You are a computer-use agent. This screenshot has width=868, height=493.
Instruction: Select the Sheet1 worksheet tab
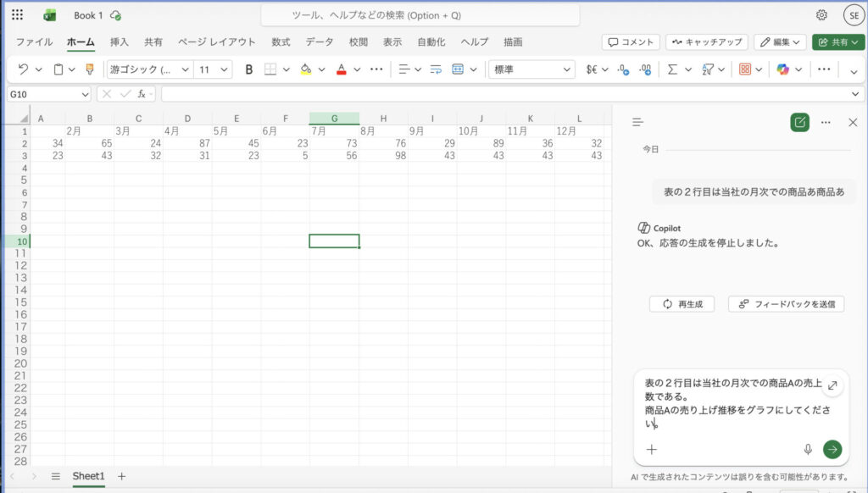point(88,476)
